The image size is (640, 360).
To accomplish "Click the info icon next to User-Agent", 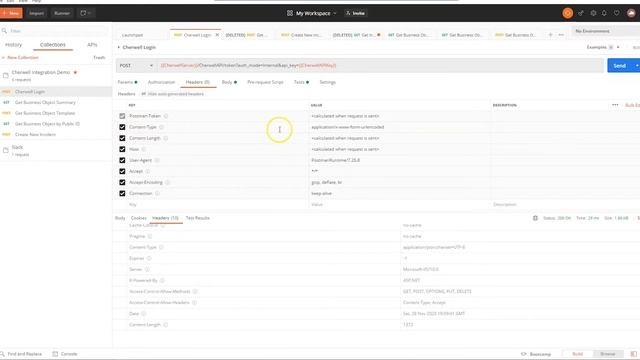I will [157, 160].
